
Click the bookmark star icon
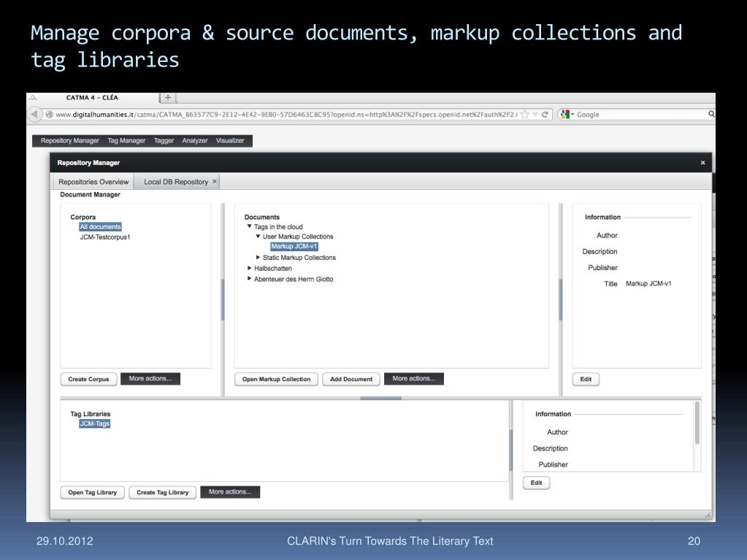coord(525,115)
